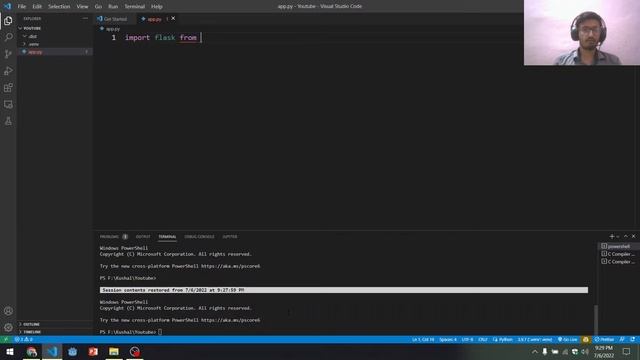
Task: Select second C Compiler terminal in list
Action: pos(618,262)
